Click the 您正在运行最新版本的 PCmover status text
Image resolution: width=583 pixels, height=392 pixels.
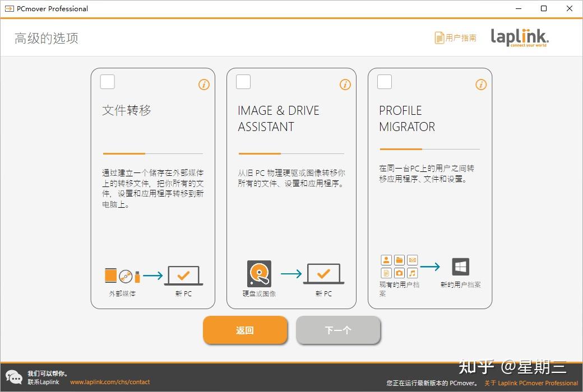433,382
